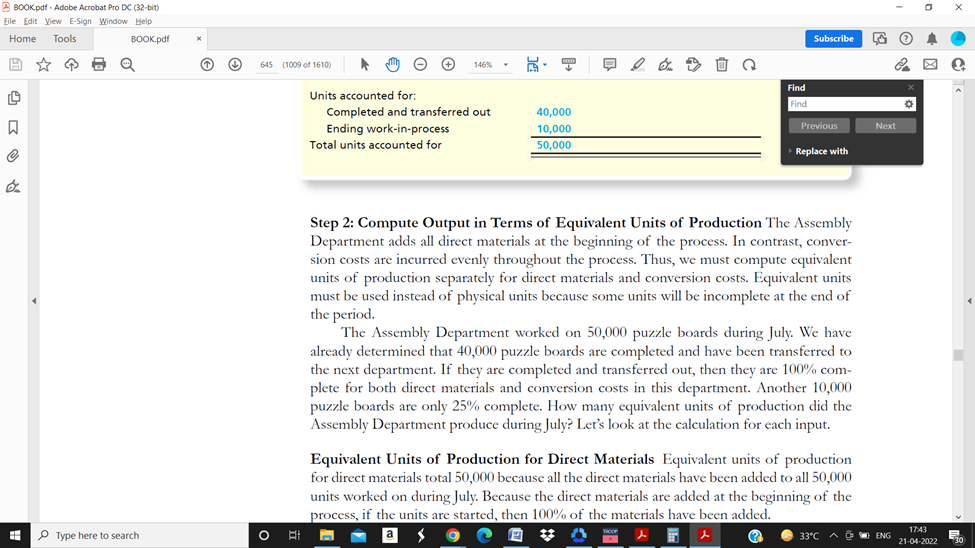This screenshot has height=548, width=975.
Task: Click the Windows taskbar search box
Action: [140, 536]
